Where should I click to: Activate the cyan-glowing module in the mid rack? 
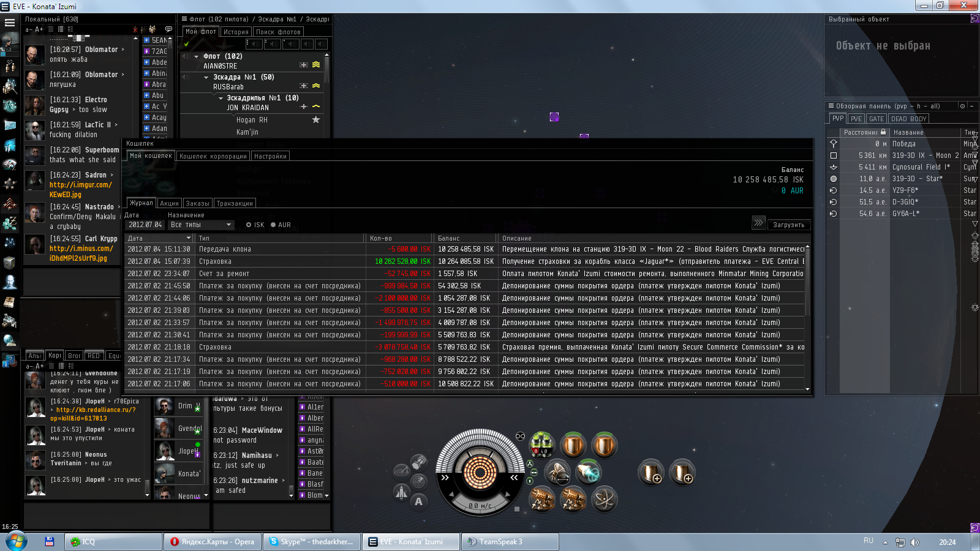pyautogui.click(x=589, y=472)
